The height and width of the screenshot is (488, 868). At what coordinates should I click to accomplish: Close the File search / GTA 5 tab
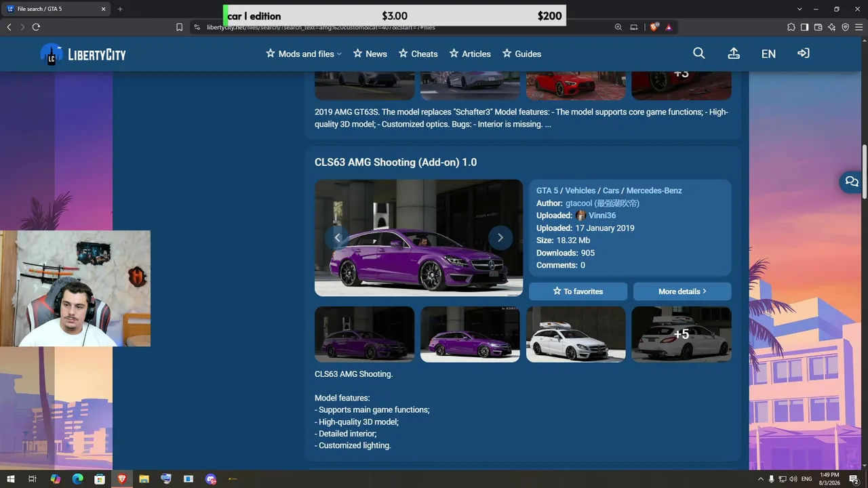click(x=104, y=9)
